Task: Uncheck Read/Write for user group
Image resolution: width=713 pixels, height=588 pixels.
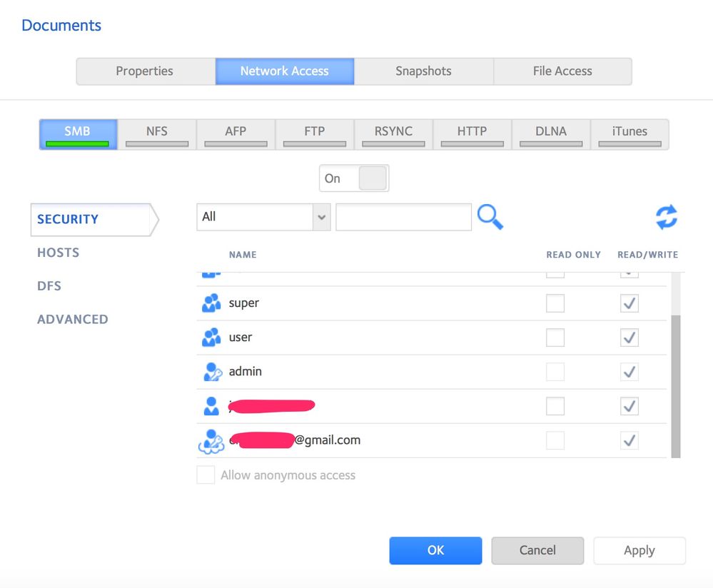Action: 629,338
